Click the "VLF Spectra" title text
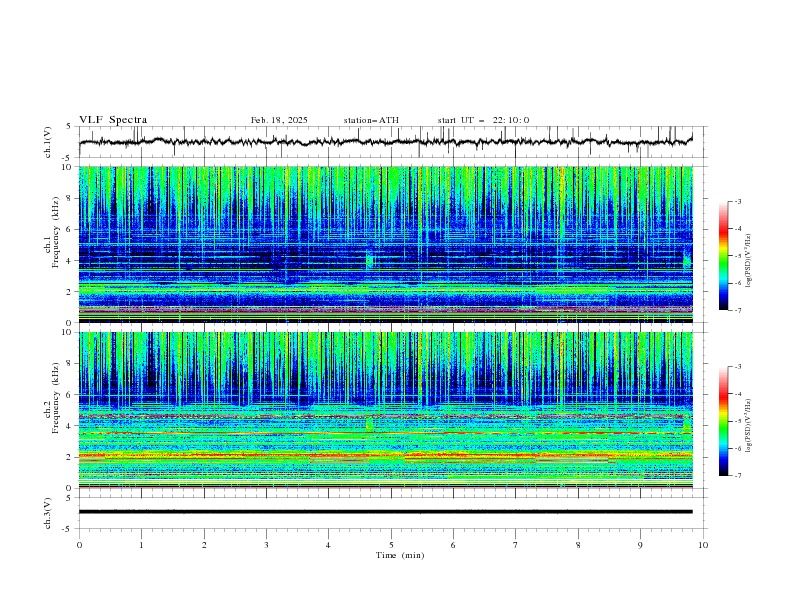This screenshot has height=612, width=792. tap(113, 120)
